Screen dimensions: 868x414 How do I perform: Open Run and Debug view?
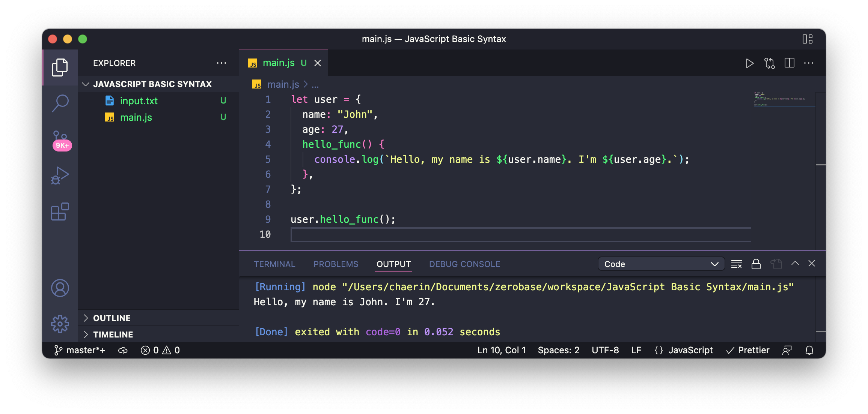60,175
